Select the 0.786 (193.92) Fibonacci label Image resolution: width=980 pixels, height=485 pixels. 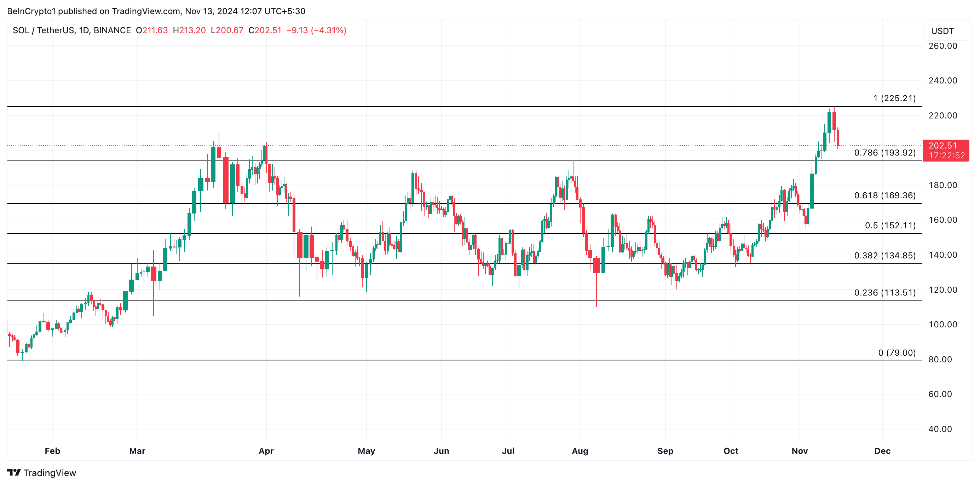[884, 153]
